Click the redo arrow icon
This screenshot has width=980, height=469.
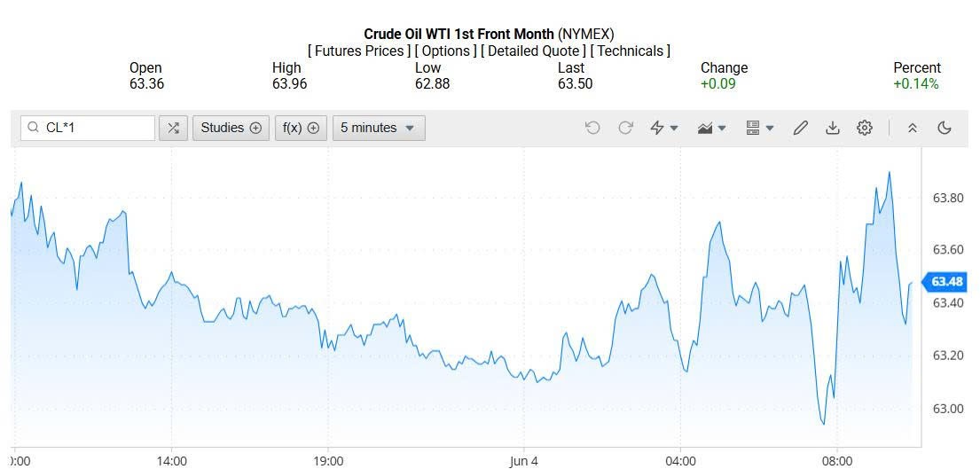coord(625,128)
